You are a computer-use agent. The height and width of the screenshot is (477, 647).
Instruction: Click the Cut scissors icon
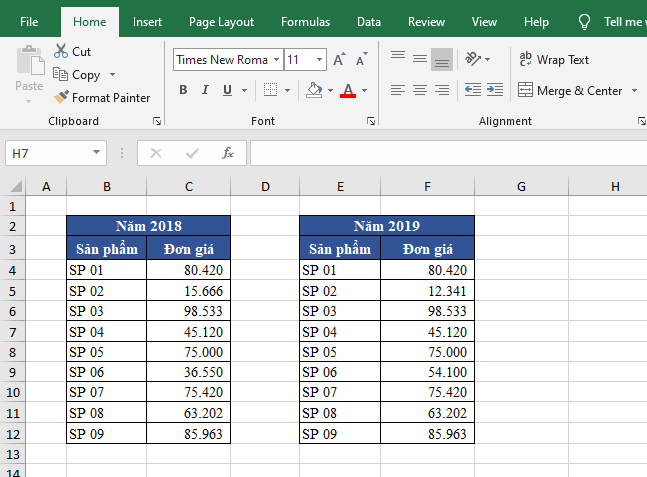point(61,51)
